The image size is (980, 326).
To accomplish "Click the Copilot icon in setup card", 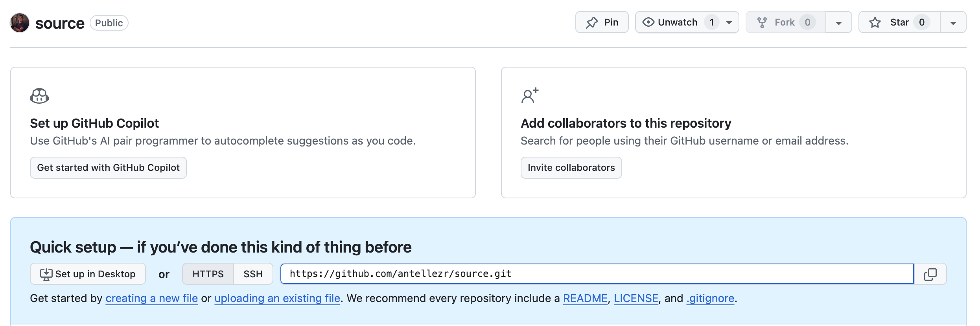I will 39,96.
